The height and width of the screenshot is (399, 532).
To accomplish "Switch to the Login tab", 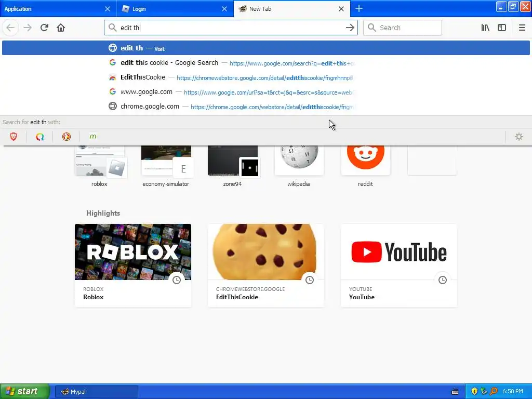I will (175, 8).
